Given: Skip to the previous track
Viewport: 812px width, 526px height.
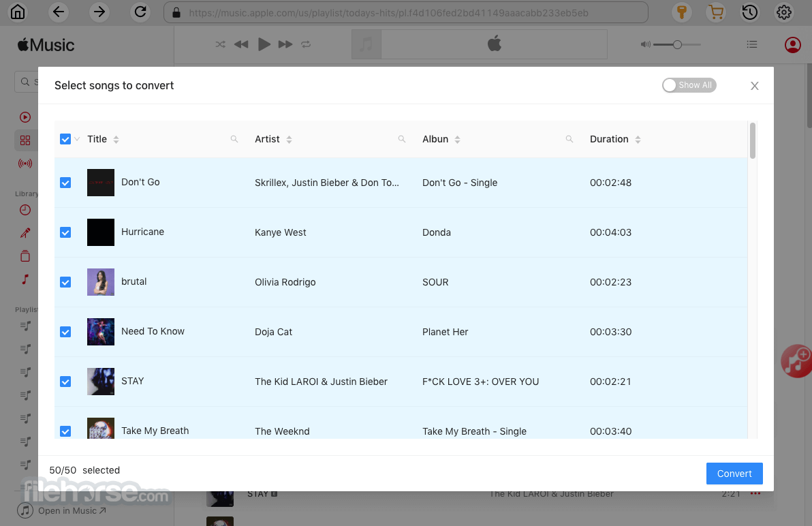Looking at the screenshot, I should click(x=240, y=44).
